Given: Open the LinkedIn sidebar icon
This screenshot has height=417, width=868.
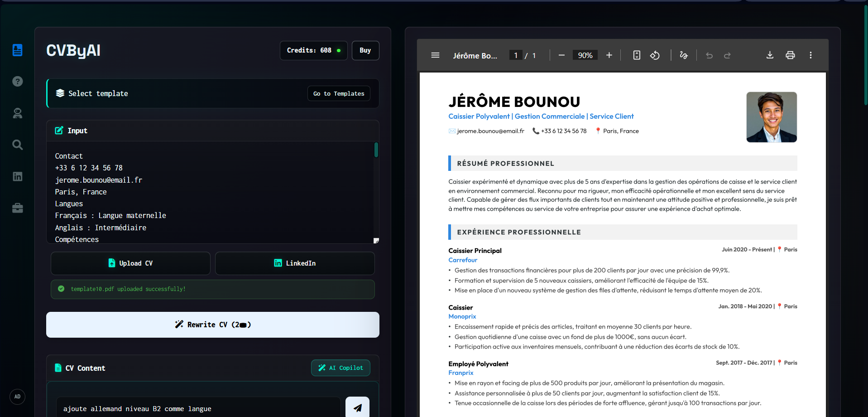Looking at the screenshot, I should [18, 176].
